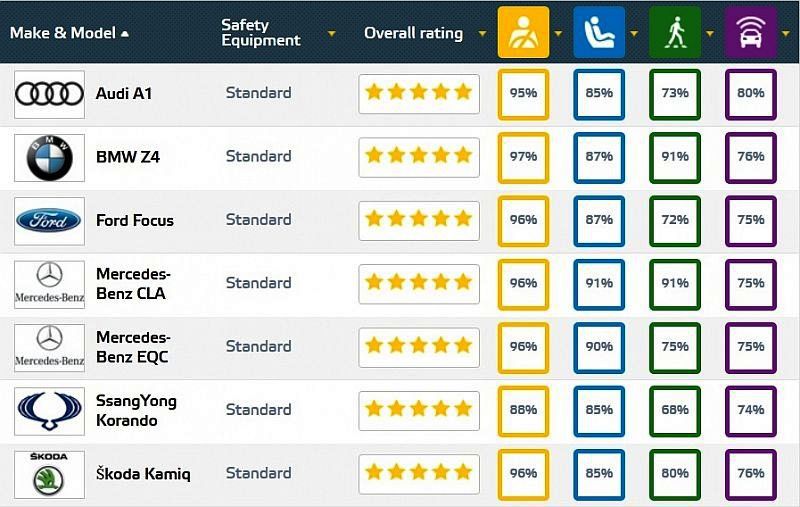Open the Safety Equipment sort arrow
This screenshot has width=800, height=507.
coord(332,34)
